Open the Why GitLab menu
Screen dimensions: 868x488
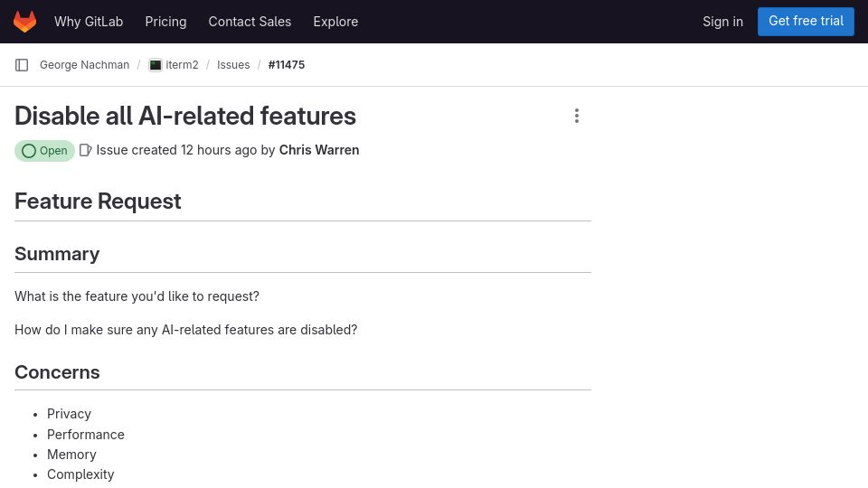pos(89,22)
